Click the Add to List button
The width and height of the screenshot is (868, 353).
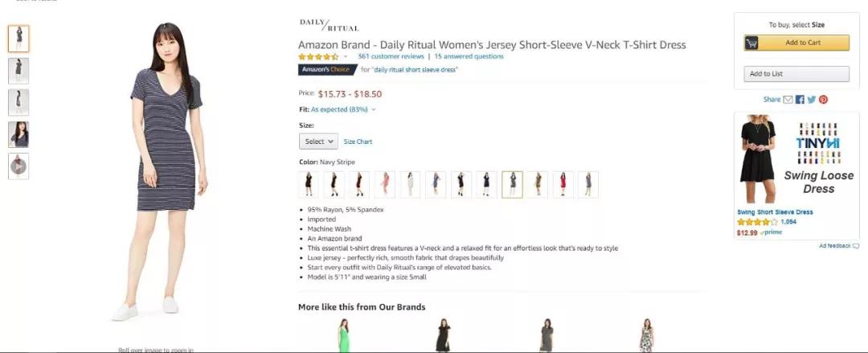point(796,74)
